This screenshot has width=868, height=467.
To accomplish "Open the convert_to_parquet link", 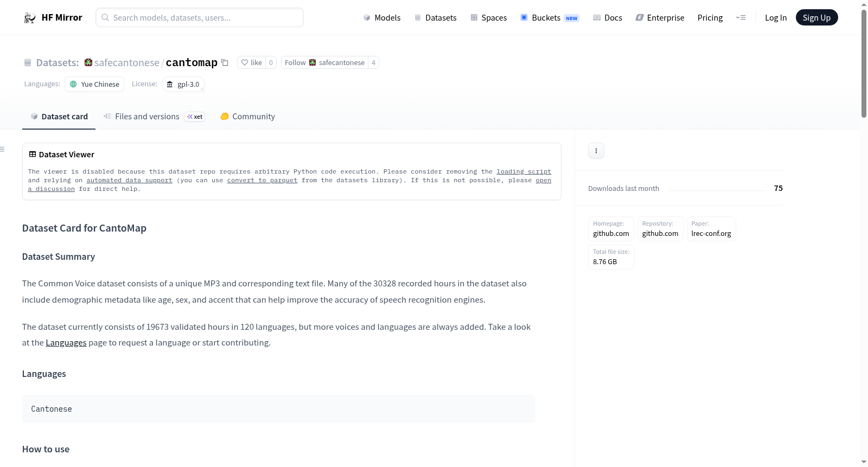I will coord(262,180).
